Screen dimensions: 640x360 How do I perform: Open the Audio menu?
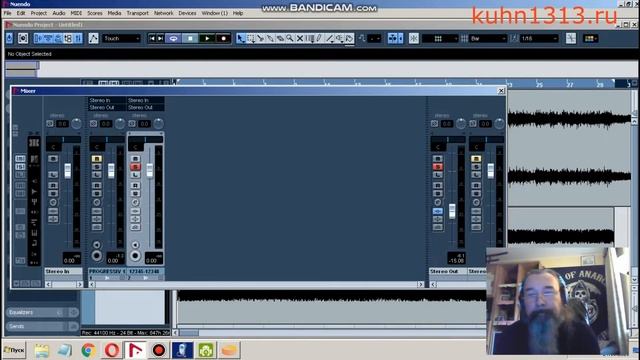pyautogui.click(x=59, y=13)
